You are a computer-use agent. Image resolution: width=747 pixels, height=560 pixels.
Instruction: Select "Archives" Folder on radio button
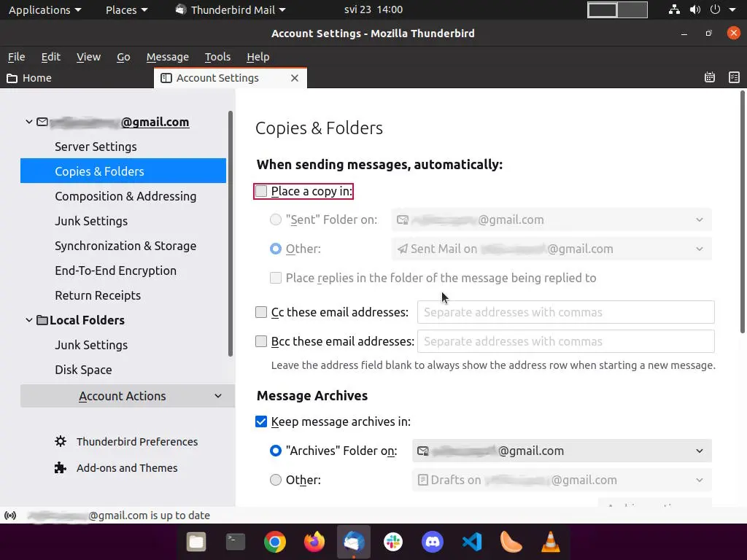276,451
